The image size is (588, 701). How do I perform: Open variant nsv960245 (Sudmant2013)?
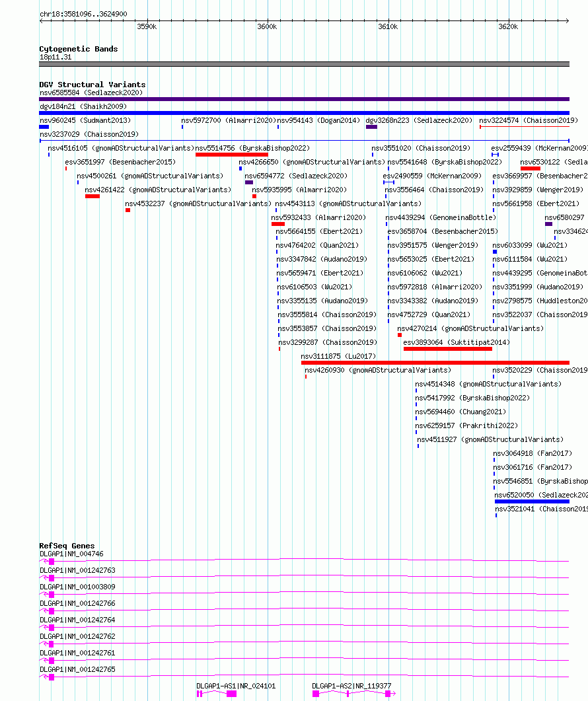coord(85,120)
